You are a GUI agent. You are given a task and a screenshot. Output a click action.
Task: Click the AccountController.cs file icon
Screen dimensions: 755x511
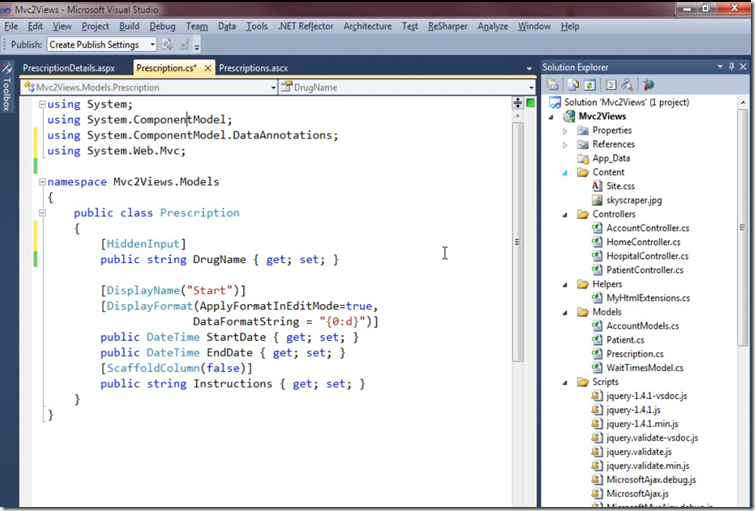click(x=597, y=228)
